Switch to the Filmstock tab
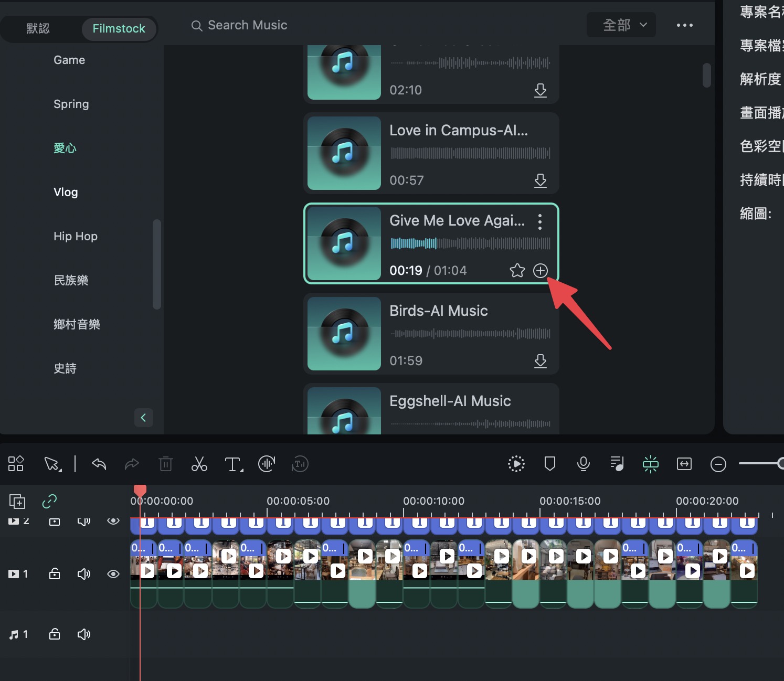The height and width of the screenshot is (681, 784). coord(119,28)
